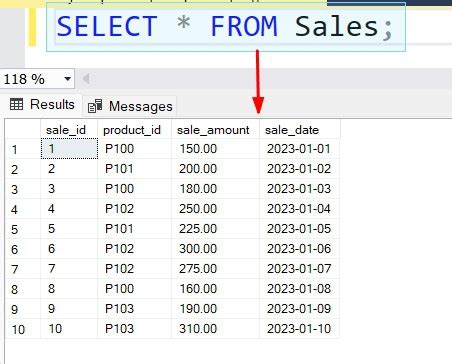Image resolution: width=452 pixels, height=364 pixels.
Task: Switch to the Messages tab
Action: click(130, 106)
